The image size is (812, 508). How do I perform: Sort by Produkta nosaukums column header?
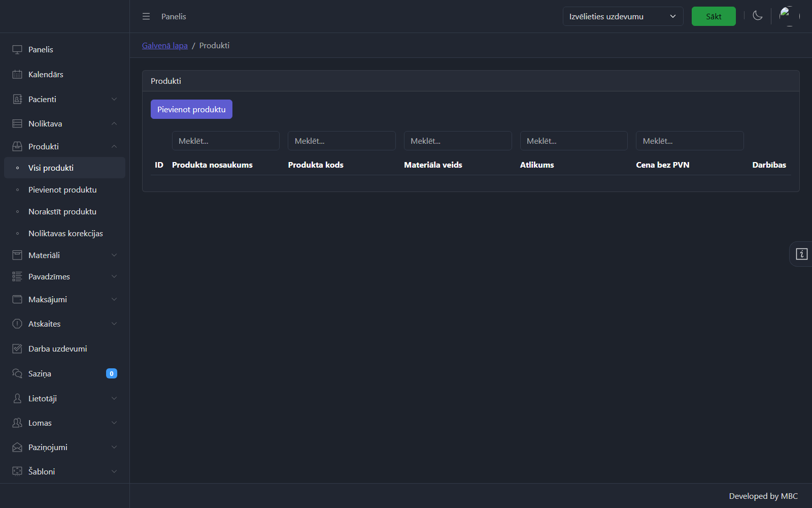point(212,165)
